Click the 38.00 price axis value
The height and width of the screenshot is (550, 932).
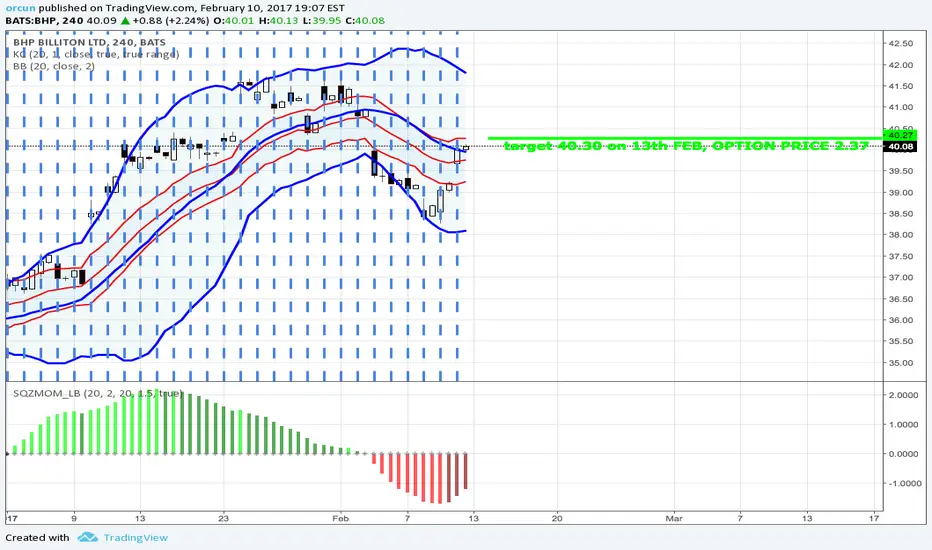(900, 235)
